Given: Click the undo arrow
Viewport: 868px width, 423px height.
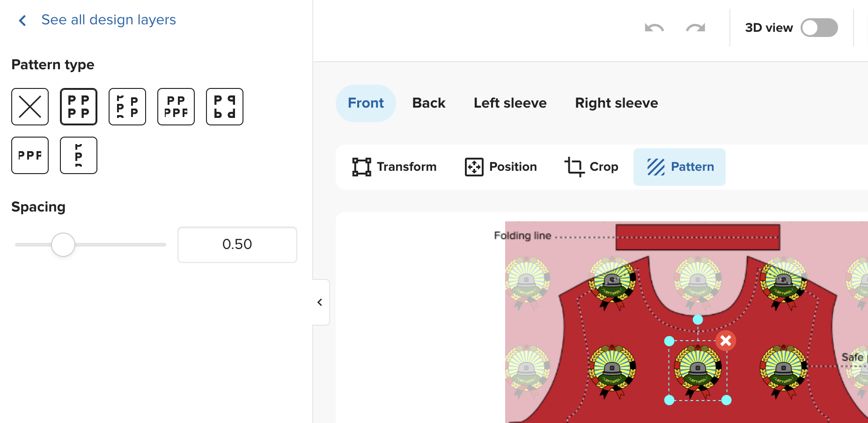Looking at the screenshot, I should click(x=654, y=28).
